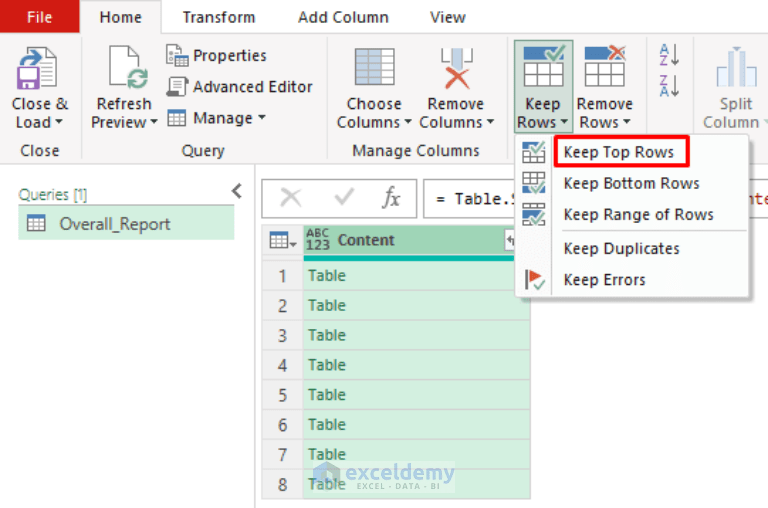Click Table cell in row 6
The image size is (768, 508).
[x=416, y=425]
